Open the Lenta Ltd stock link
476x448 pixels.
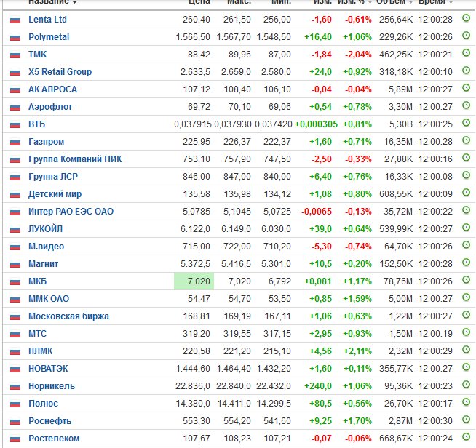tap(47, 20)
